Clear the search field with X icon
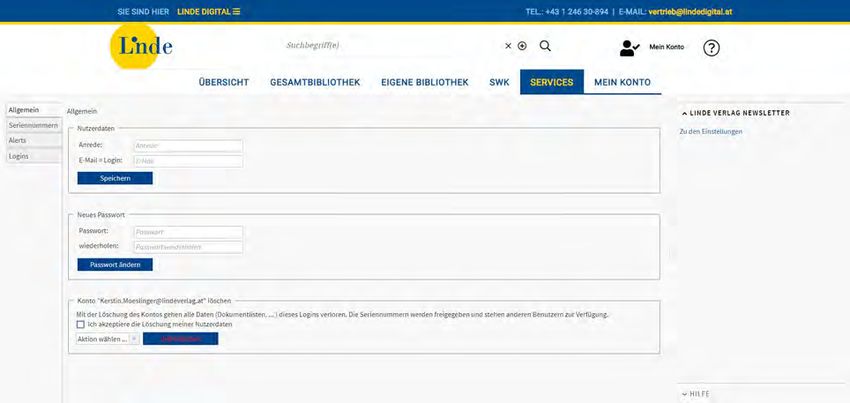 508,46
